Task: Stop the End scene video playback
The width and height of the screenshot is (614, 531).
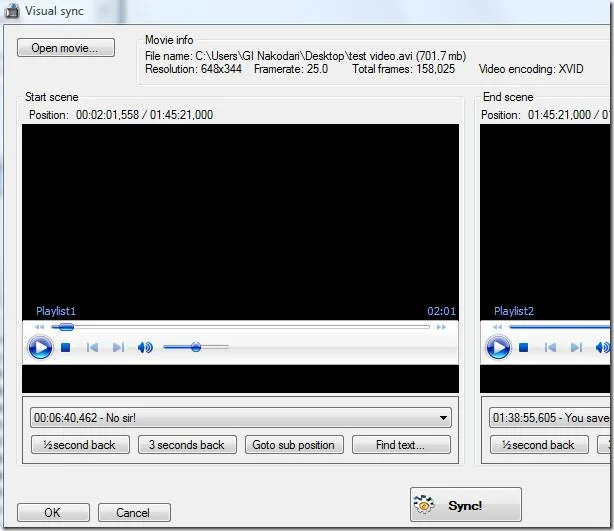Action: pos(524,347)
